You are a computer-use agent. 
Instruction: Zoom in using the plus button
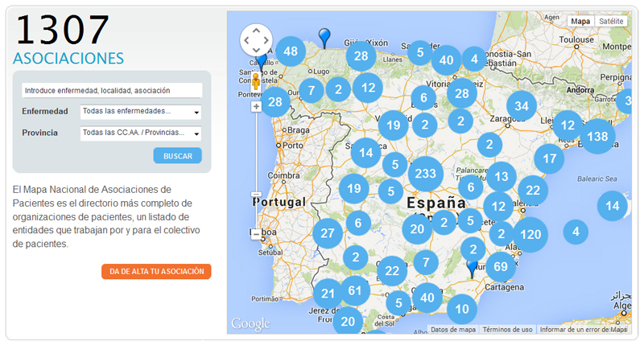point(256,107)
